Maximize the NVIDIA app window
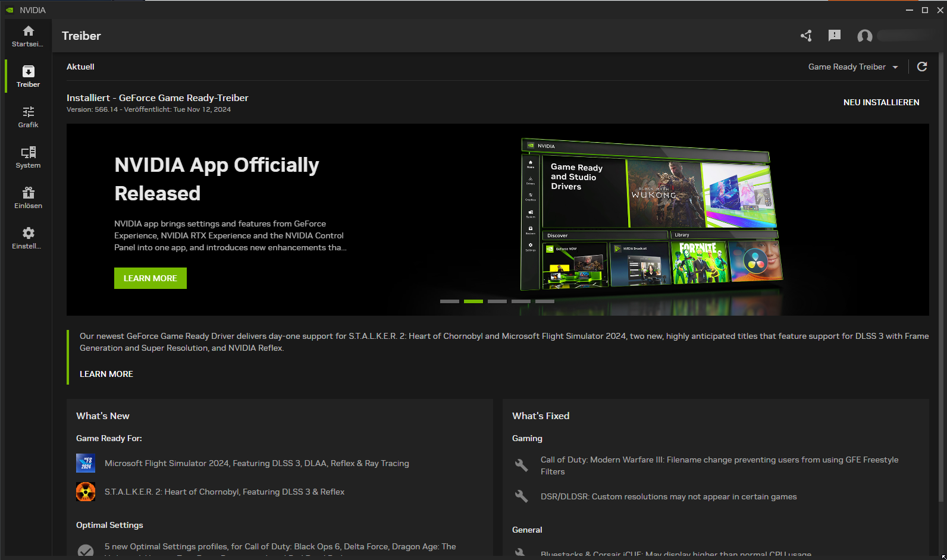 [925, 10]
